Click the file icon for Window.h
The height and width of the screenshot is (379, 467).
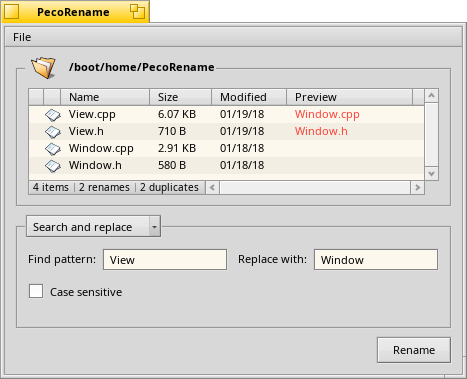click(x=53, y=166)
